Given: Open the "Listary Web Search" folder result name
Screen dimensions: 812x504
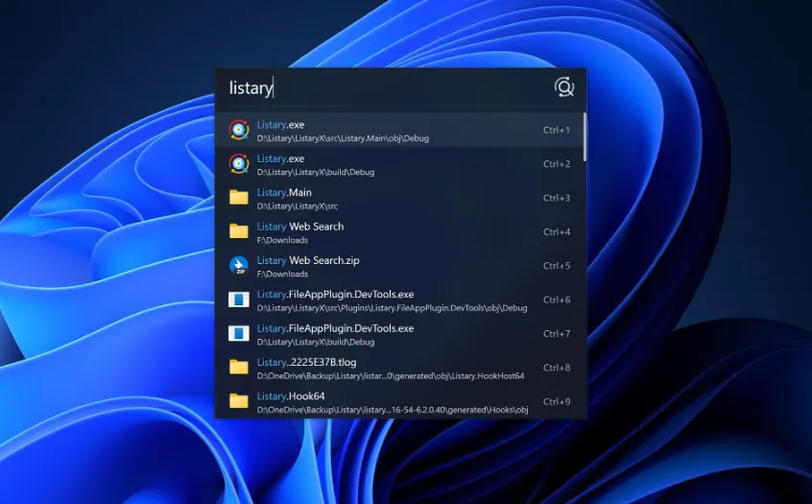Looking at the screenshot, I should [x=300, y=227].
